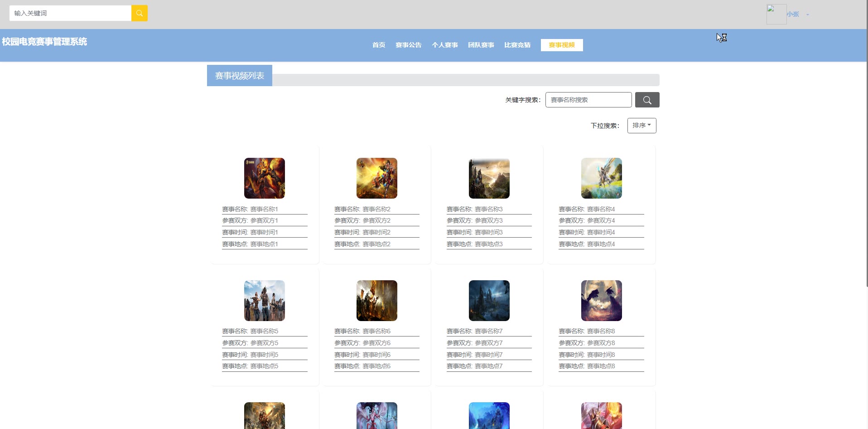The height and width of the screenshot is (429, 868).
Task: Open the 排序 dropdown
Action: click(x=641, y=126)
